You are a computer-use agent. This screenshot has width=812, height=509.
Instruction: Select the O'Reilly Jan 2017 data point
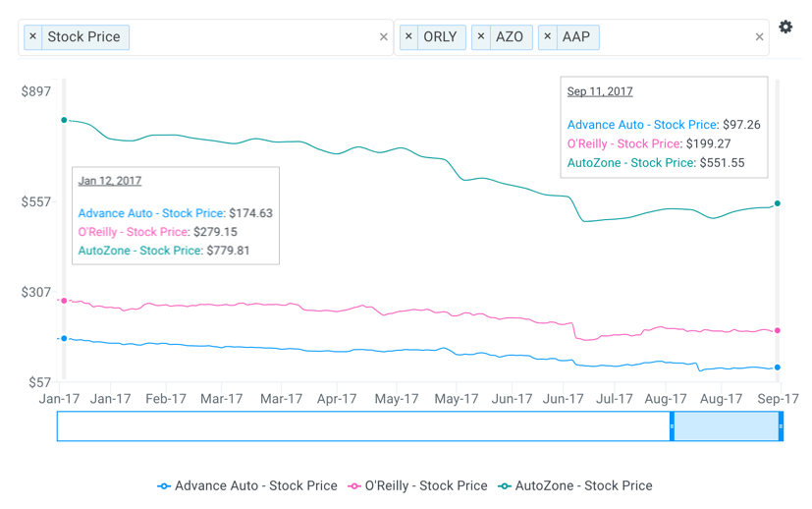point(65,301)
